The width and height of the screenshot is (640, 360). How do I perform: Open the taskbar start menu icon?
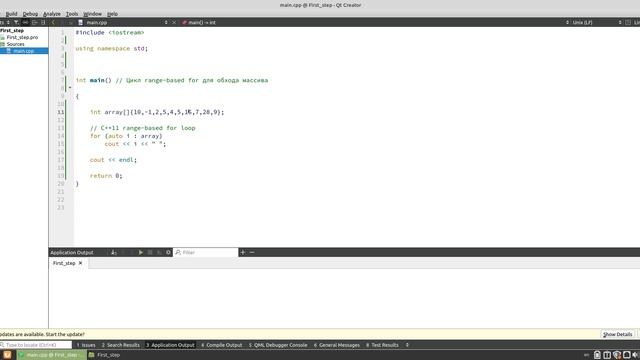[7, 355]
